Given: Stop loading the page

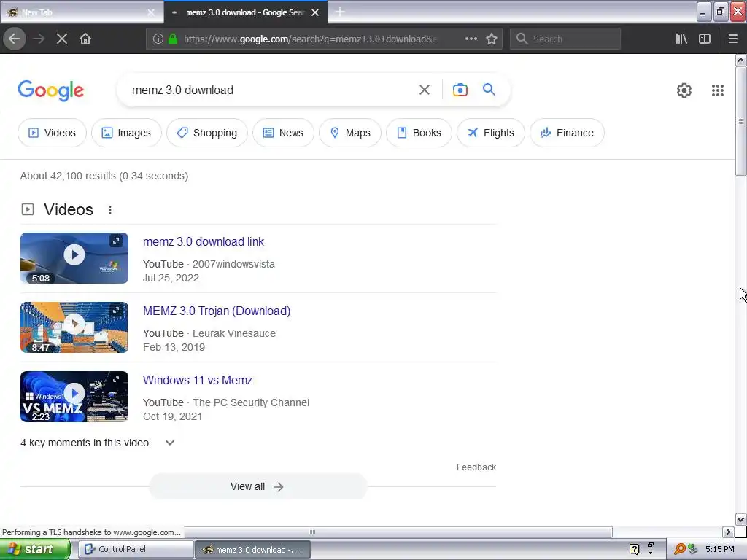Looking at the screenshot, I should (x=62, y=39).
